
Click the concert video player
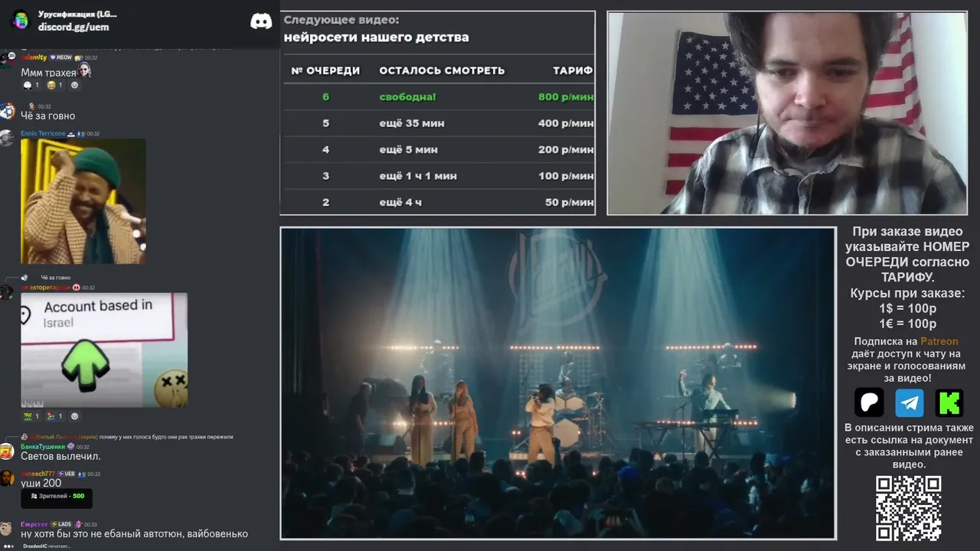coord(557,383)
